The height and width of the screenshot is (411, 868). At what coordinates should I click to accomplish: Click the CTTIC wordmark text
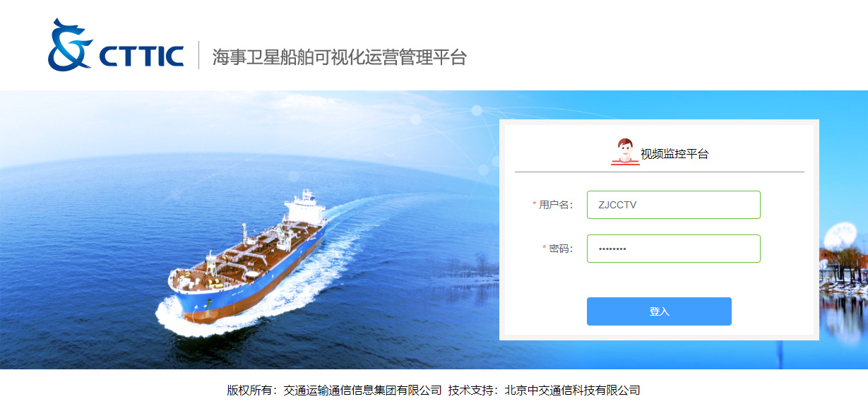pyautogui.click(x=141, y=56)
